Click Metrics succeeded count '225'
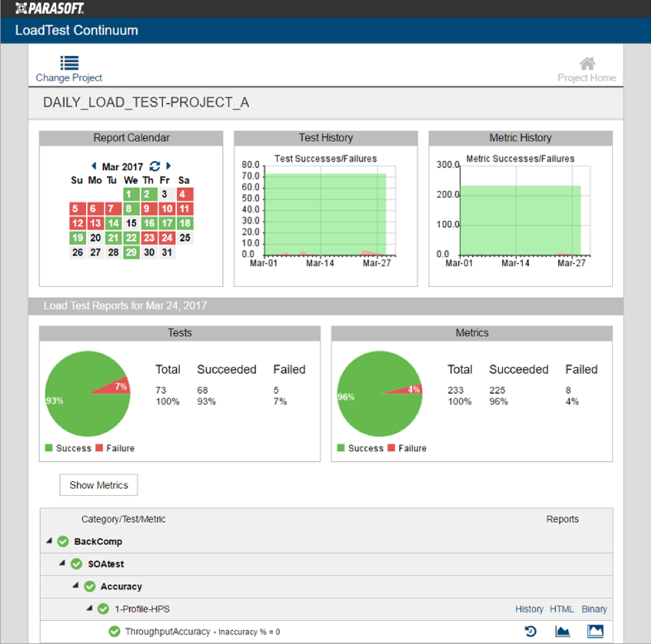This screenshot has height=644, width=651. pyautogui.click(x=497, y=390)
